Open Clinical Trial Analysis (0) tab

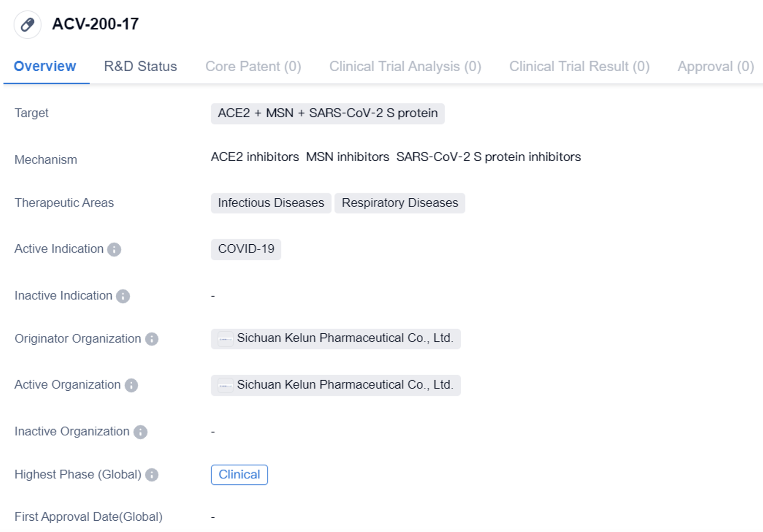(x=405, y=66)
